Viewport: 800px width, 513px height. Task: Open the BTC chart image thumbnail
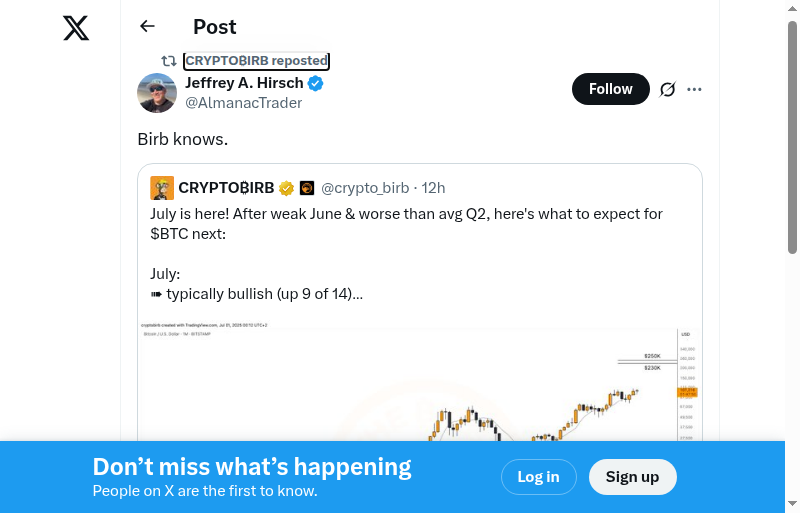point(420,385)
